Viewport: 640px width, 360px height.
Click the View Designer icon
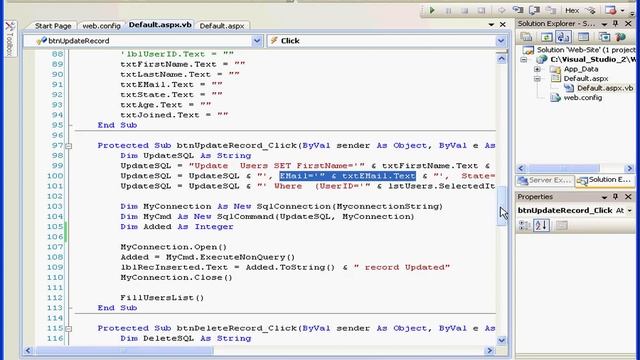[x=583, y=37]
